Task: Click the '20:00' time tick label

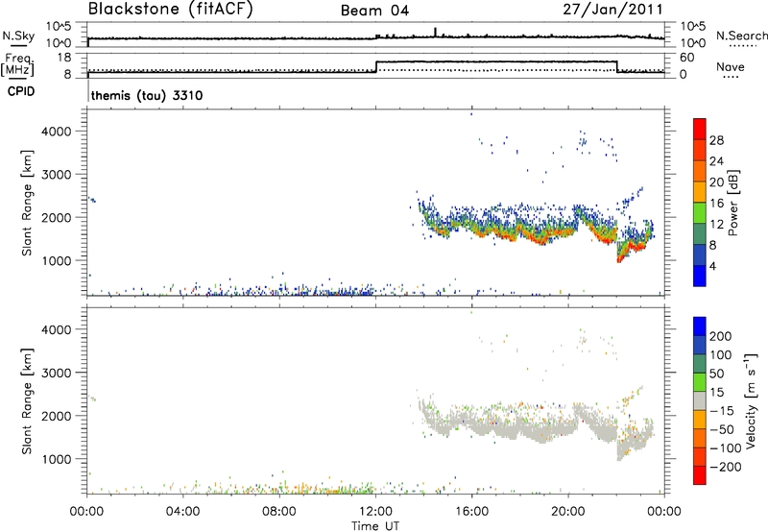Action: [x=568, y=512]
